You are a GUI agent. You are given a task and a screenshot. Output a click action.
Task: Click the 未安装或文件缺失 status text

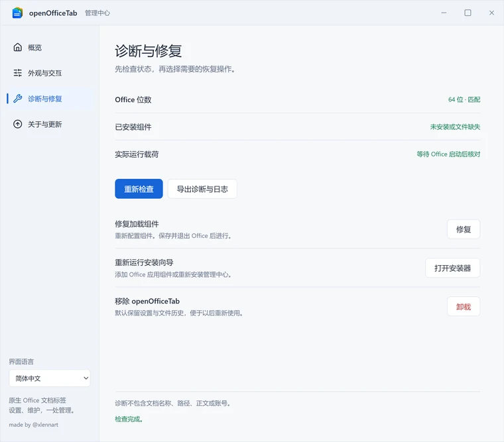coord(455,127)
